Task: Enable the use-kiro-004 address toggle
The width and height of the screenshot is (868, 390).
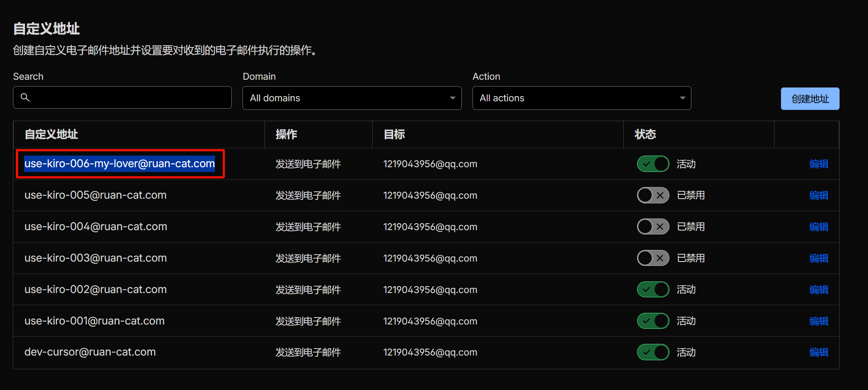Action: pyautogui.click(x=653, y=227)
